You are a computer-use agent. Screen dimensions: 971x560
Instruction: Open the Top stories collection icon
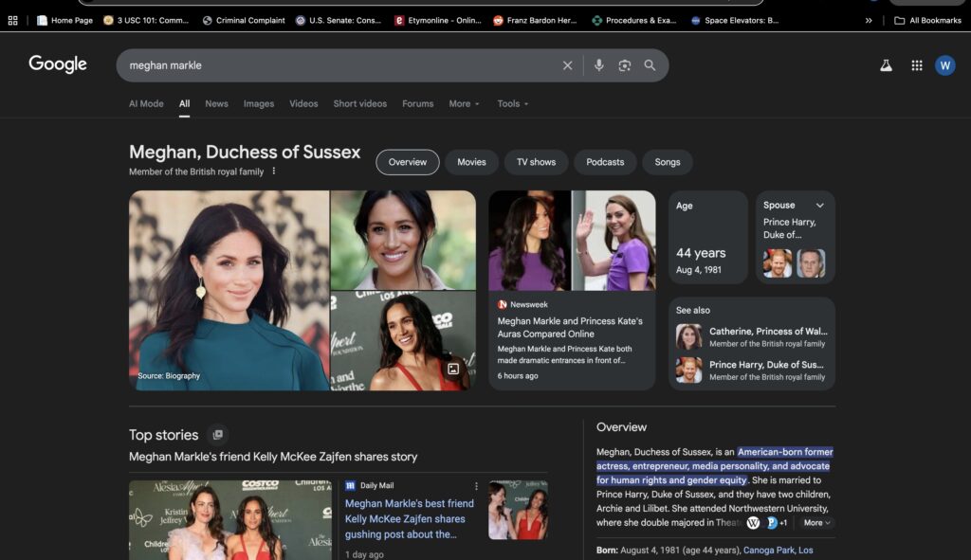pyautogui.click(x=217, y=435)
